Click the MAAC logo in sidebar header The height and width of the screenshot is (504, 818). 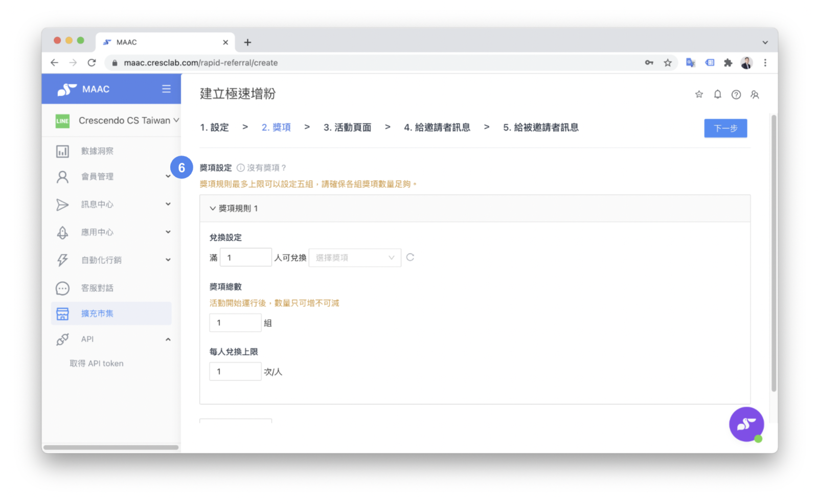tap(83, 89)
